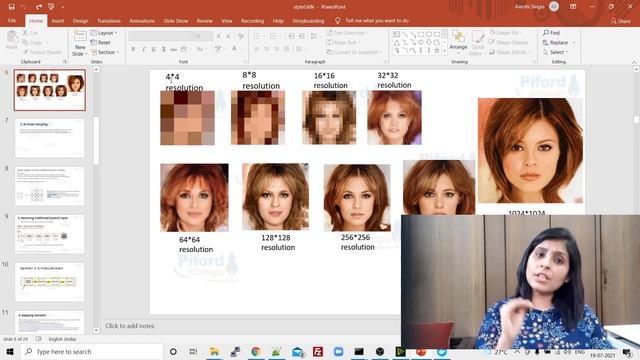The width and height of the screenshot is (640, 360).
Task: Switch to the Design tab
Action: click(80, 21)
